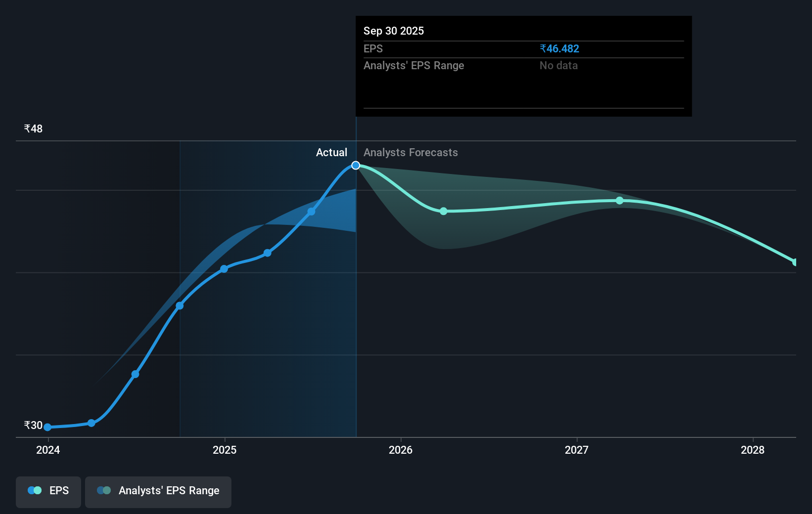This screenshot has width=812, height=514.
Task: Click the Sep 30 2025 tooltip heading
Action: tap(393, 31)
